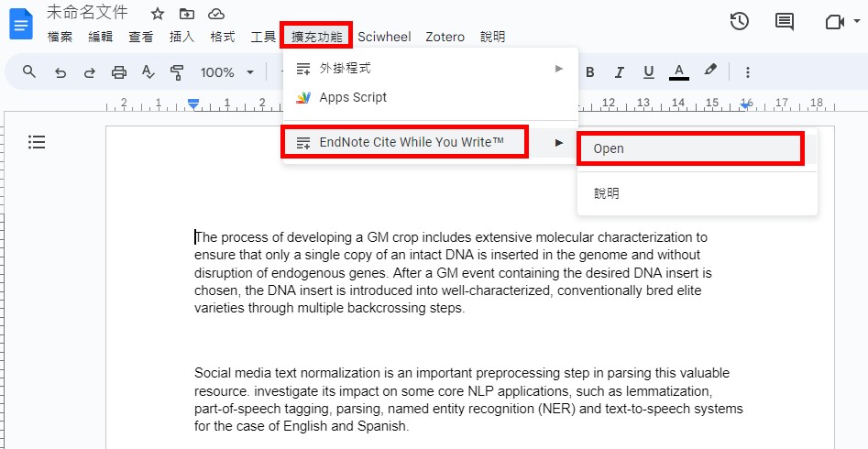
Task: Click the paragraph starting 'Social media text normalization'
Action: (468, 400)
